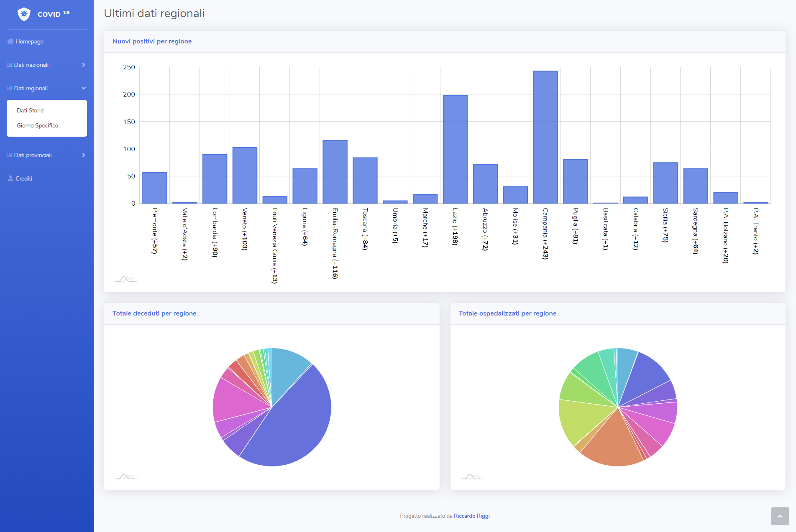Click the Homepage house icon

click(x=10, y=41)
